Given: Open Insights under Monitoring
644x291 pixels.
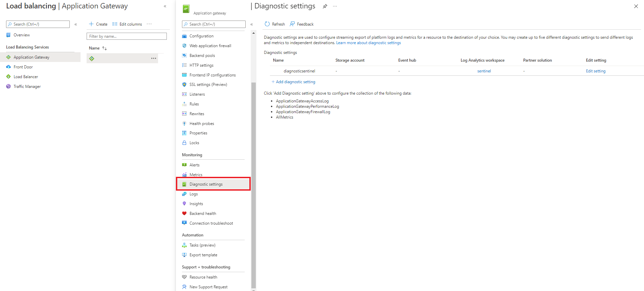Looking at the screenshot, I should pos(196,204).
